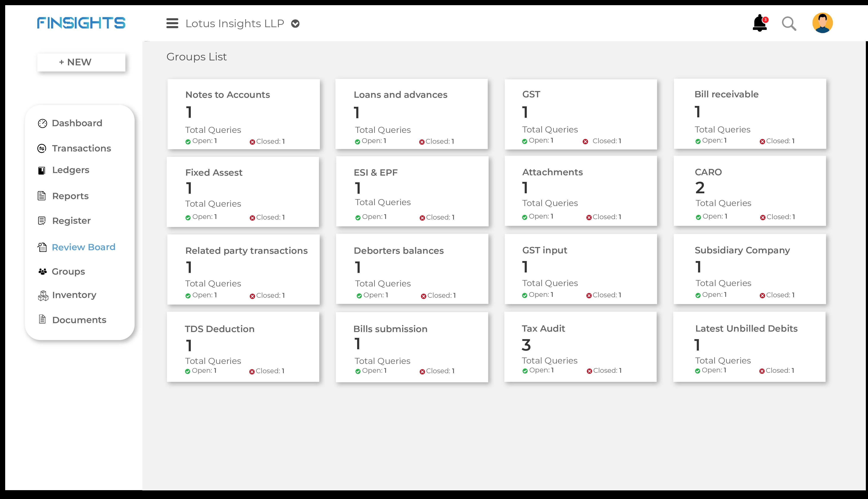
Task: Select Documents in the sidebar
Action: [x=79, y=320]
